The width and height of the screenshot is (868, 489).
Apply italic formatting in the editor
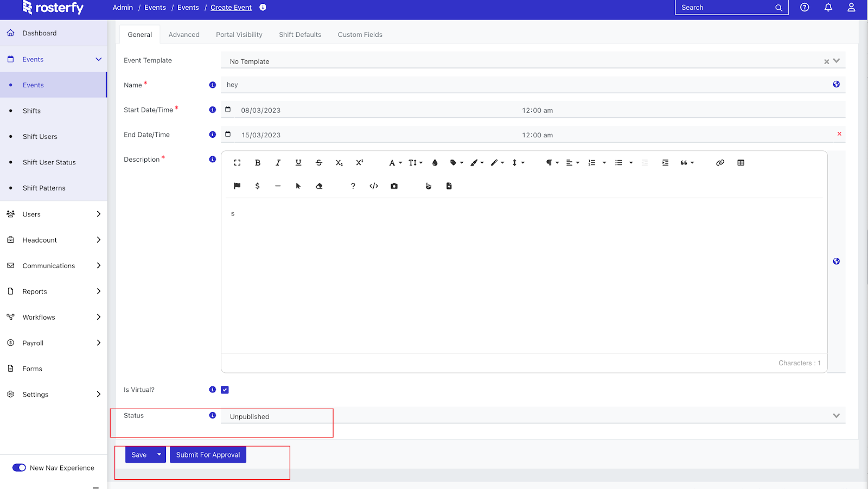tap(278, 163)
